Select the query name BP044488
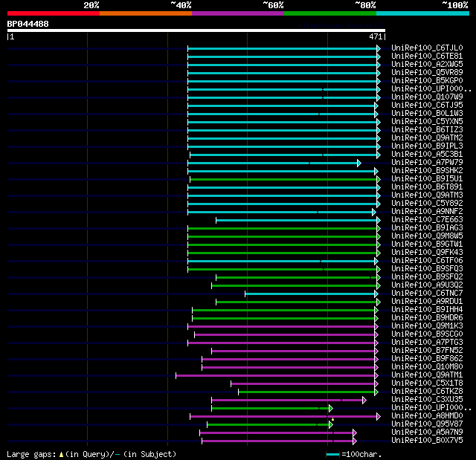Image resolution: width=476 pixels, height=460 pixels. pos(28,24)
